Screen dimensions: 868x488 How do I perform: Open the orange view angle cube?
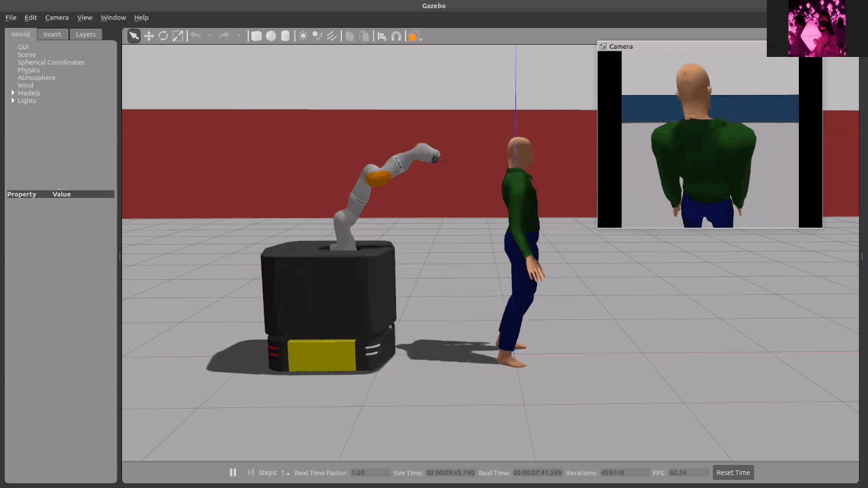tap(414, 36)
